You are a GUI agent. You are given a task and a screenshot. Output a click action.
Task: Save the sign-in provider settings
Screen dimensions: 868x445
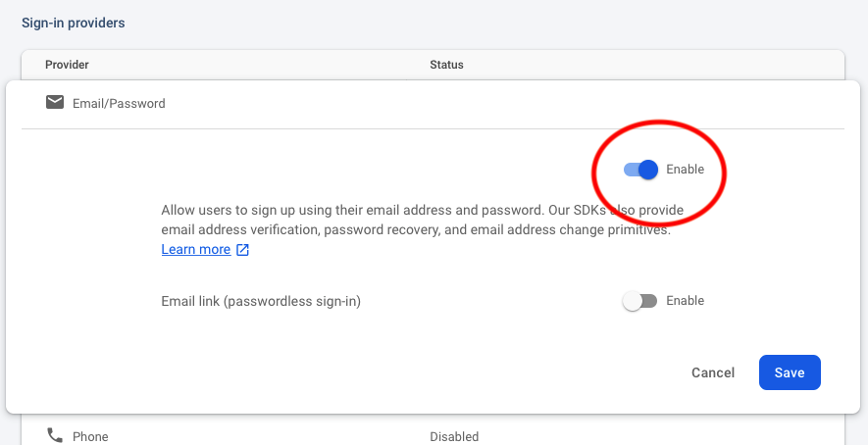(x=790, y=372)
